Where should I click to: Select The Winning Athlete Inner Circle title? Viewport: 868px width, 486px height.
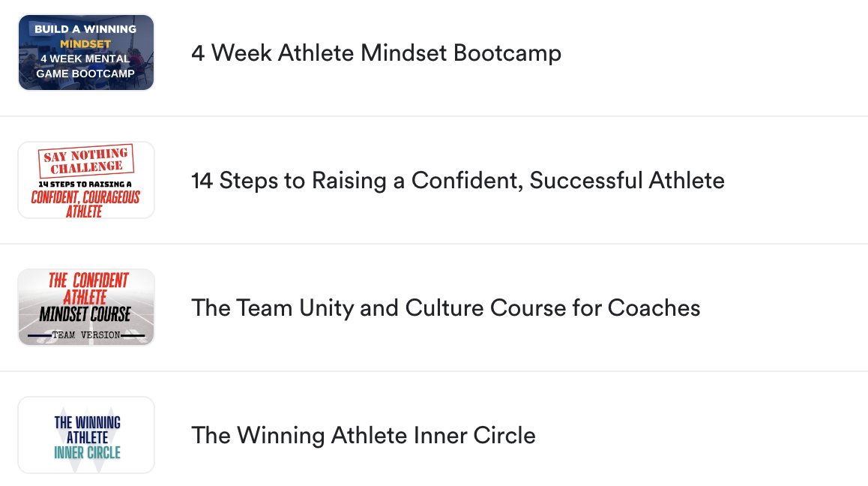(364, 436)
